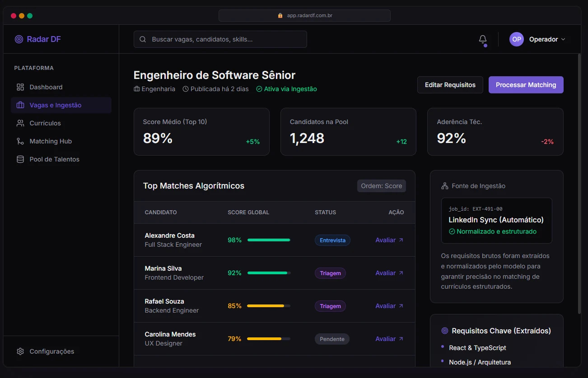Click the clock icon by Publicada

click(186, 89)
